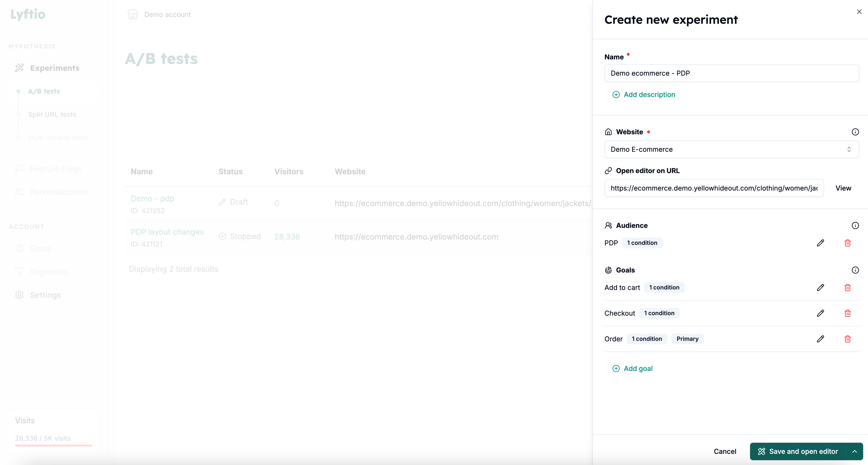Show info about the Audience section
868x465 pixels.
pos(855,225)
